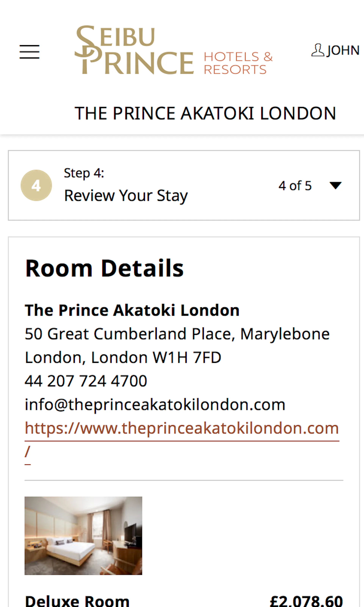Click the "Step 4:" label text
This screenshot has height=607, width=364.
pos(84,173)
